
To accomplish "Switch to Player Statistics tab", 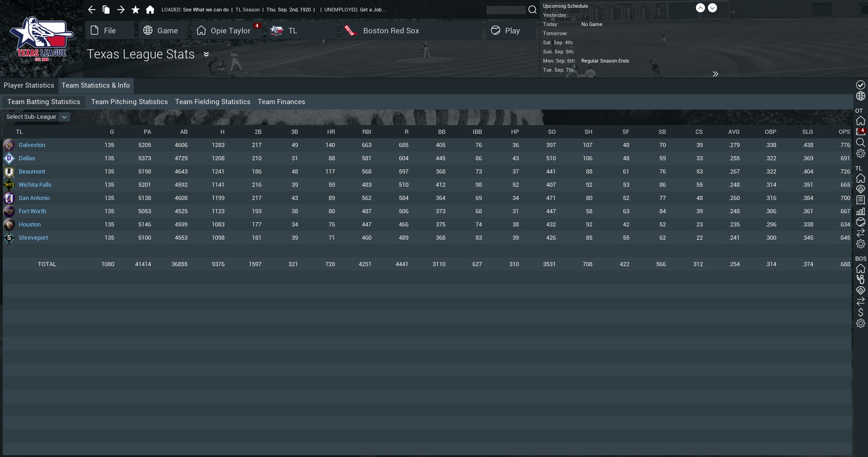I will click(29, 85).
